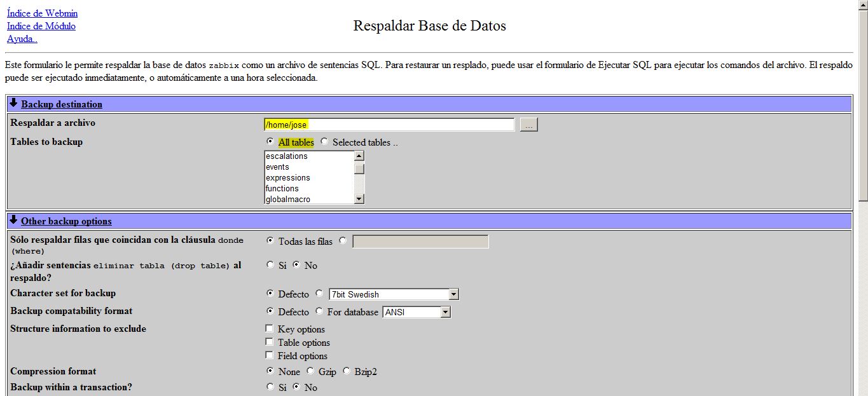Collapse the Other backup options arrow
The width and height of the screenshot is (868, 396).
(13, 220)
